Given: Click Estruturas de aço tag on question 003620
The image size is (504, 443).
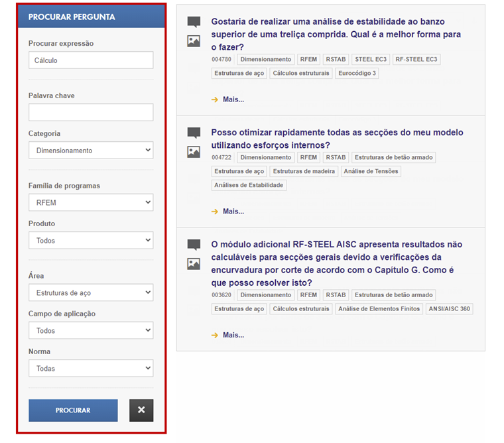Looking at the screenshot, I should pyautogui.click(x=239, y=309).
